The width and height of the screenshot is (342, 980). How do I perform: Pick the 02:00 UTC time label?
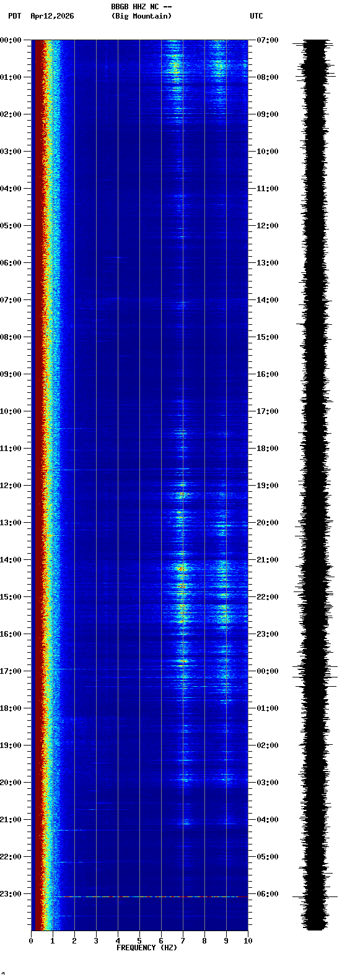pyautogui.click(x=268, y=746)
